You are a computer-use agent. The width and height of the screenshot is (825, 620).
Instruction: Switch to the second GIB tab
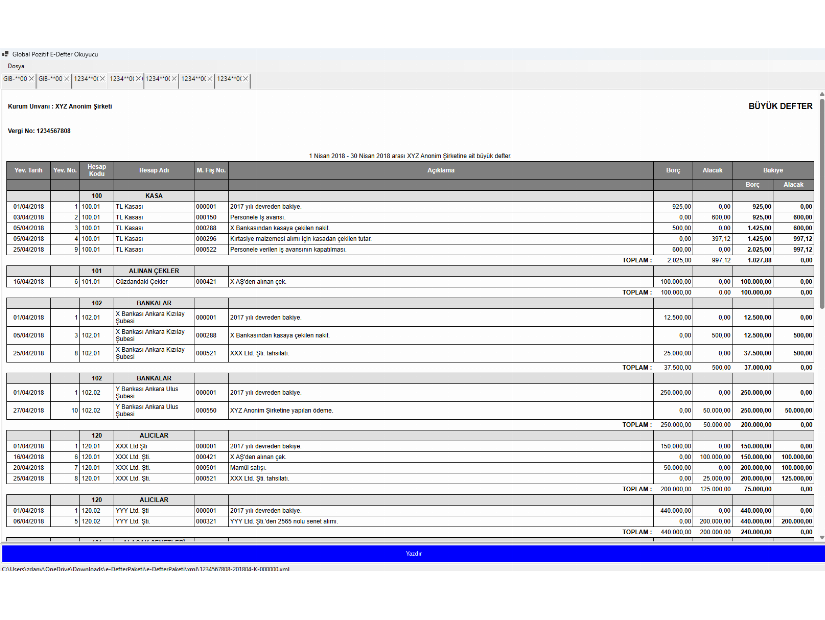[x=51, y=78]
